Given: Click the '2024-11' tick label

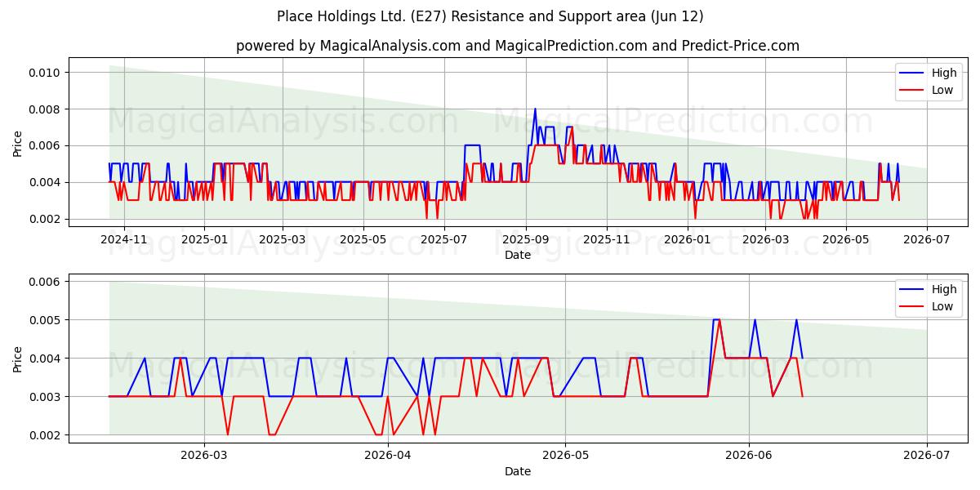Looking at the screenshot, I should tap(124, 239).
